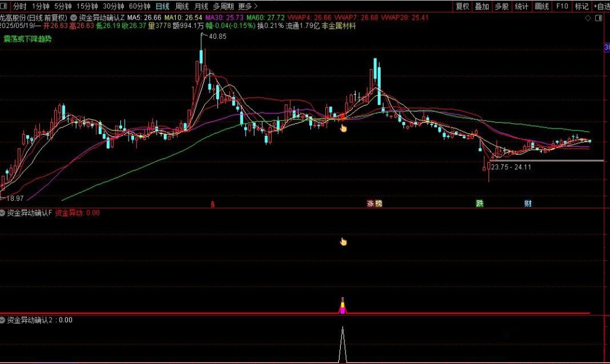Expand the '更多' timeframes menu
The height and width of the screenshot is (364, 610).
[248, 7]
